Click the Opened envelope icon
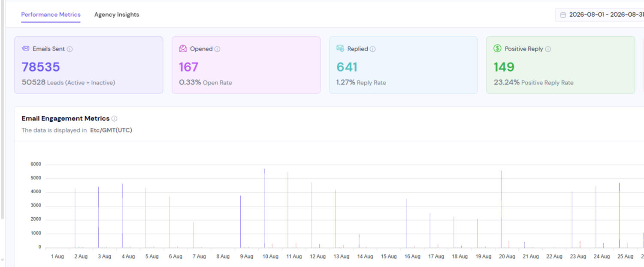Viewport: 644px width, 267px height. click(183, 48)
